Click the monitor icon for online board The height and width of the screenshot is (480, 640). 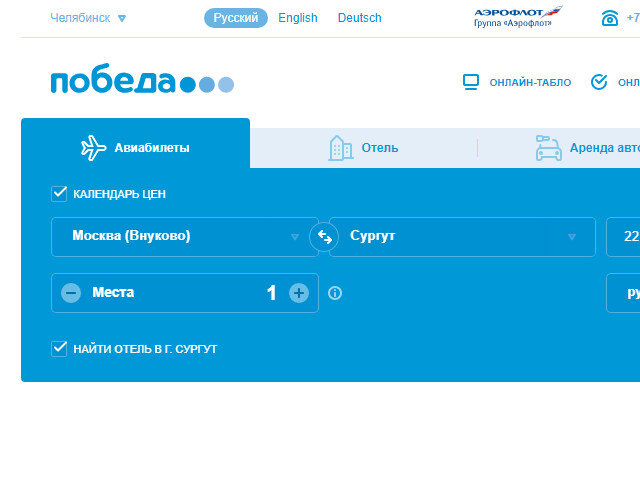point(471,82)
